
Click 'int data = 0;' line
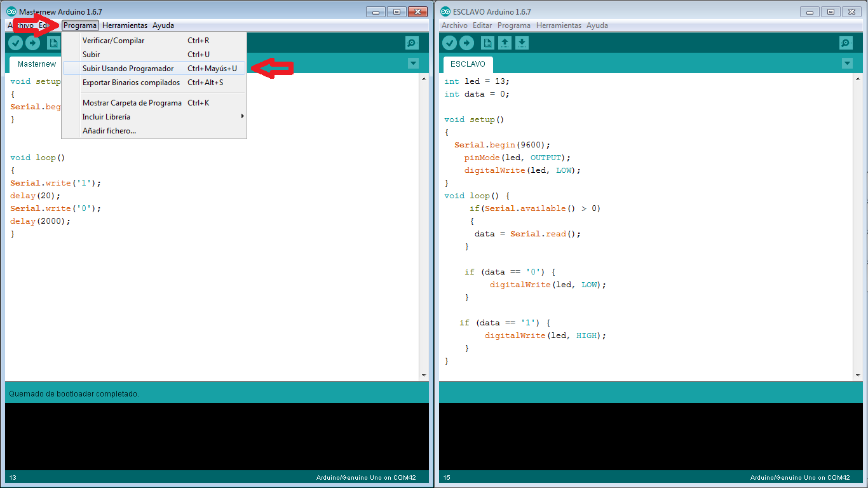pos(477,94)
